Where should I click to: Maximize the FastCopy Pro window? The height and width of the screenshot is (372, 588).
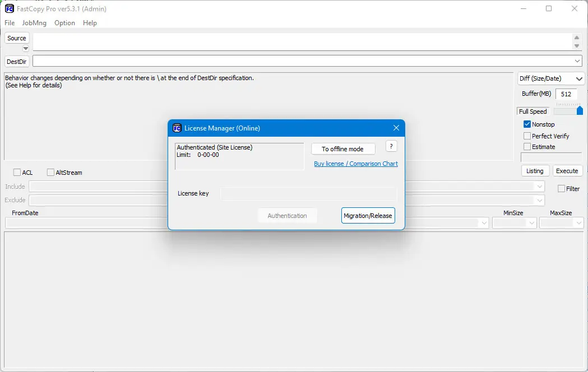(x=549, y=8)
